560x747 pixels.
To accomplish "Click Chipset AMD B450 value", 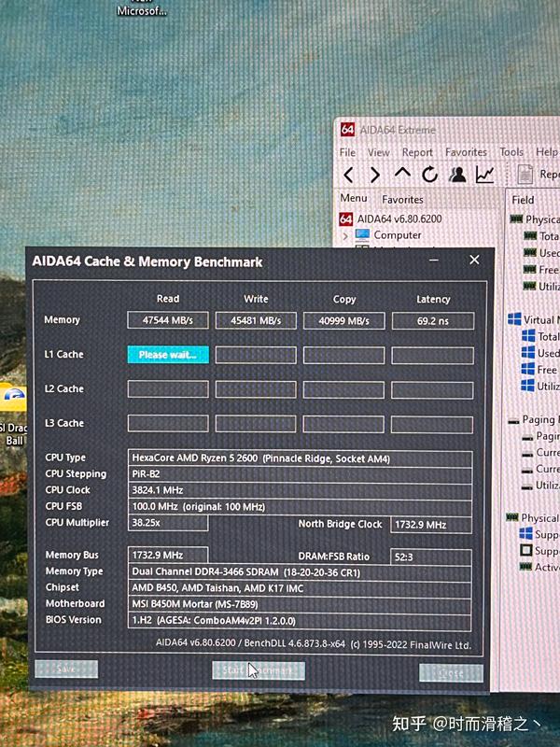I will coord(300,588).
